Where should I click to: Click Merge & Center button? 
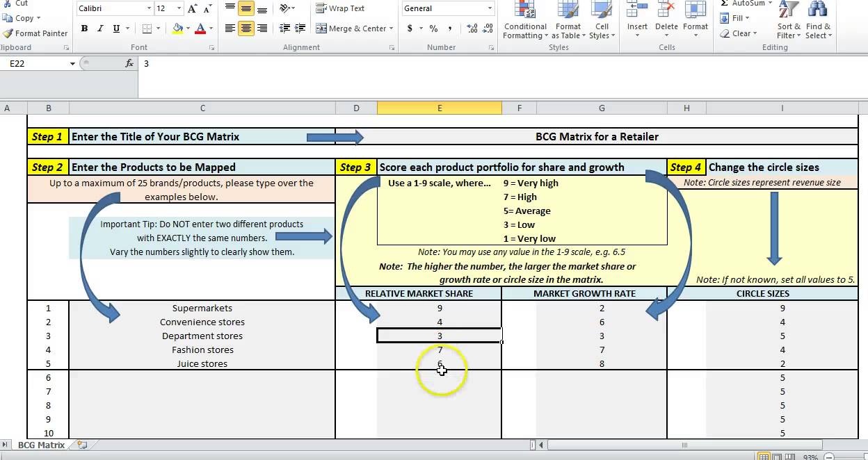tap(351, 28)
